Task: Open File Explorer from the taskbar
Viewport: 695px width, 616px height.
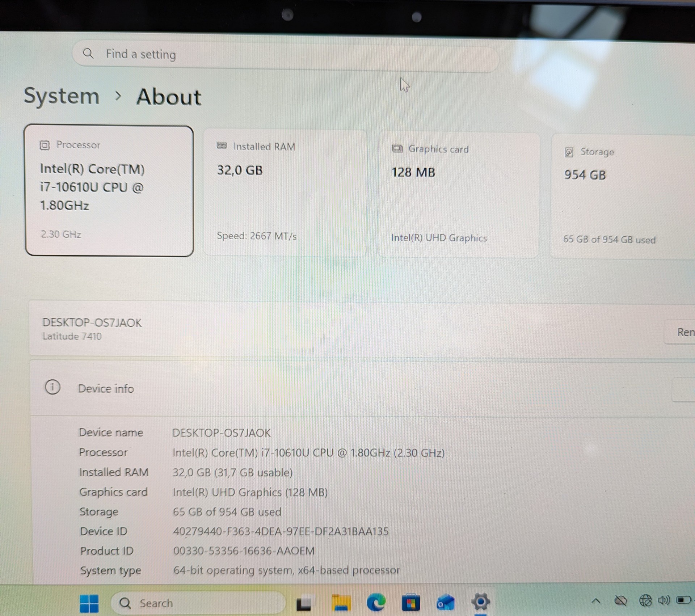Action: (341, 603)
